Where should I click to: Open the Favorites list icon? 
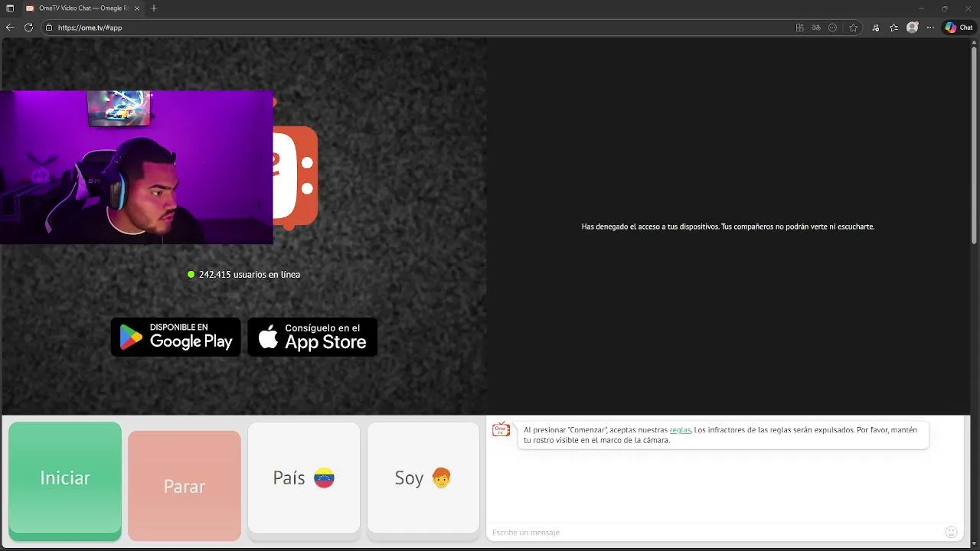pyautogui.click(x=894, y=28)
